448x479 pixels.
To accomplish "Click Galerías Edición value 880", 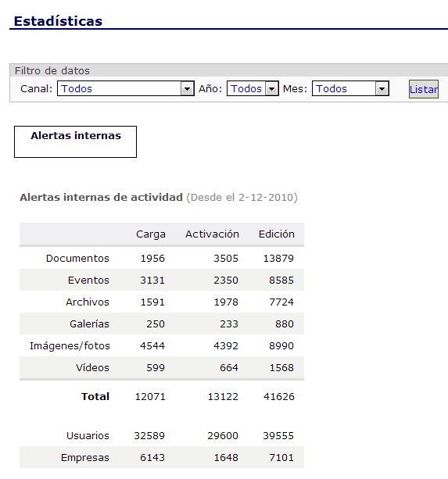I will pyautogui.click(x=285, y=324).
